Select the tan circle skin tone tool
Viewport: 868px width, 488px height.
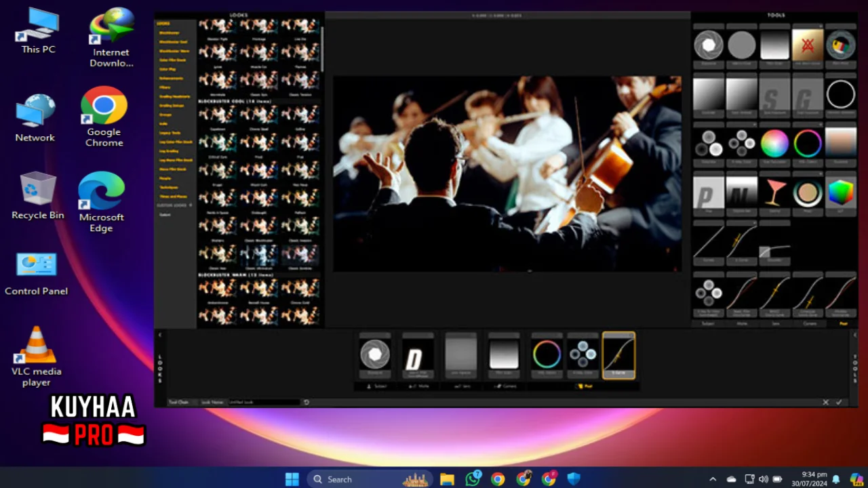pyautogui.click(x=808, y=193)
